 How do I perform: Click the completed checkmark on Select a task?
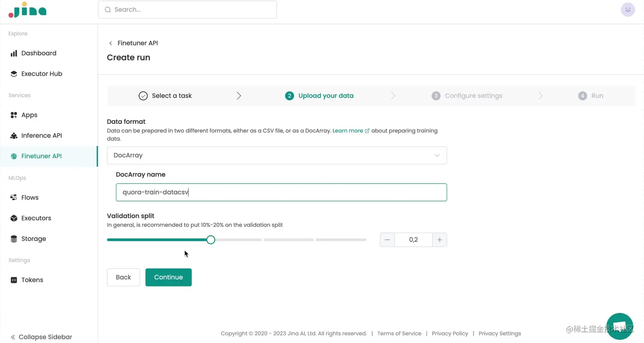tap(143, 96)
